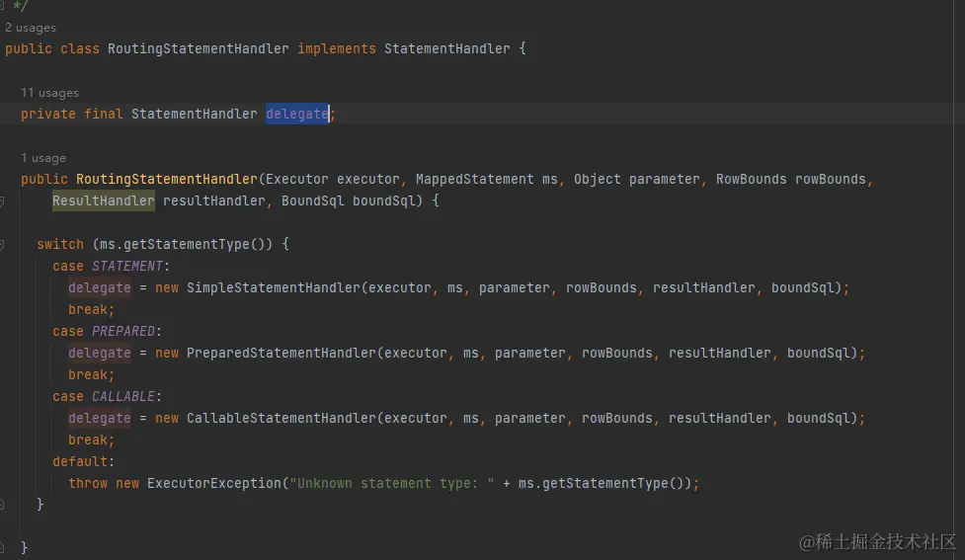Image resolution: width=965 pixels, height=560 pixels.
Task: Open the "2 usages" hint above the class
Action: tap(31, 28)
